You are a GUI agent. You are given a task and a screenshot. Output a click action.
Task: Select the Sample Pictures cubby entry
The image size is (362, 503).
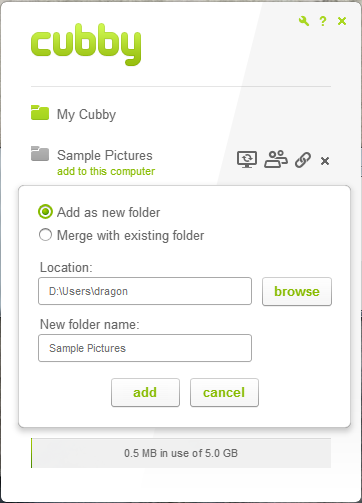105,155
